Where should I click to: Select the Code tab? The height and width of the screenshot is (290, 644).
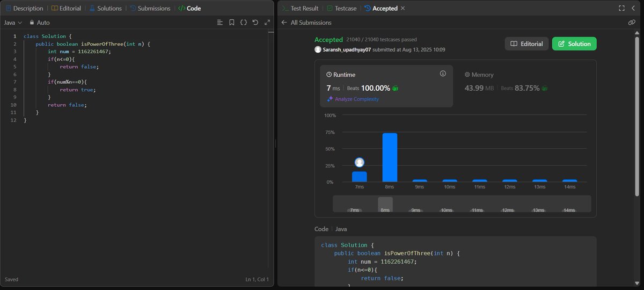pyautogui.click(x=189, y=9)
